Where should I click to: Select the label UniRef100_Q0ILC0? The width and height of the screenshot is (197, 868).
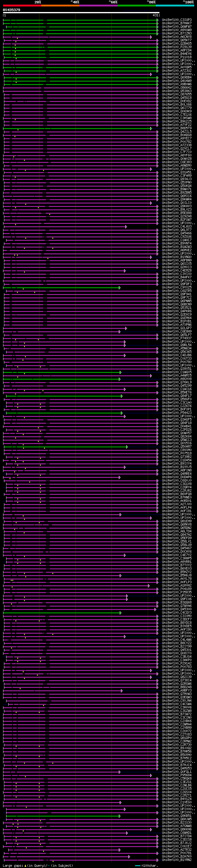pyautogui.click(x=176, y=203)
